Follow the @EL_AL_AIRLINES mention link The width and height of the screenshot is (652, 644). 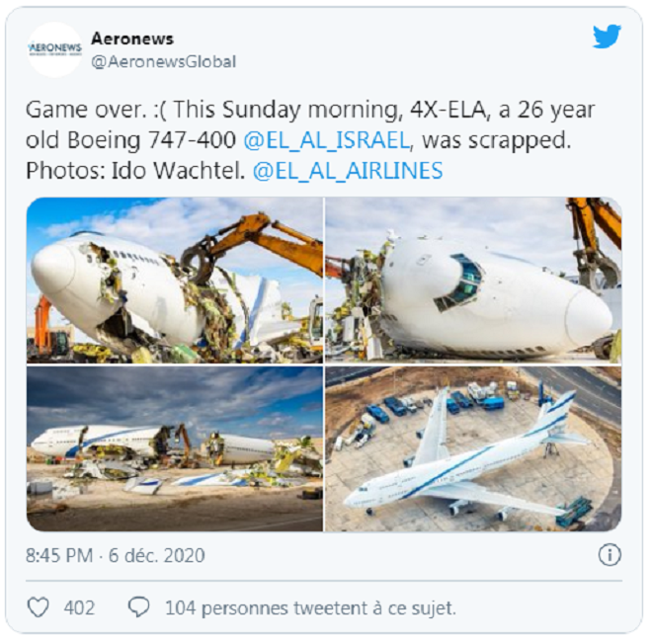[348, 171]
